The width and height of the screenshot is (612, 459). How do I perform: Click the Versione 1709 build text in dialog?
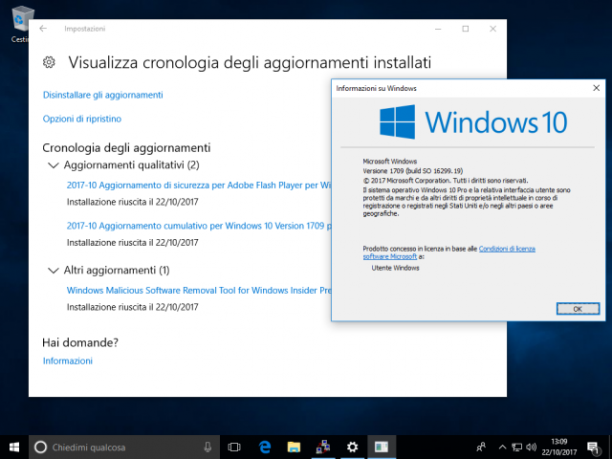click(x=413, y=171)
